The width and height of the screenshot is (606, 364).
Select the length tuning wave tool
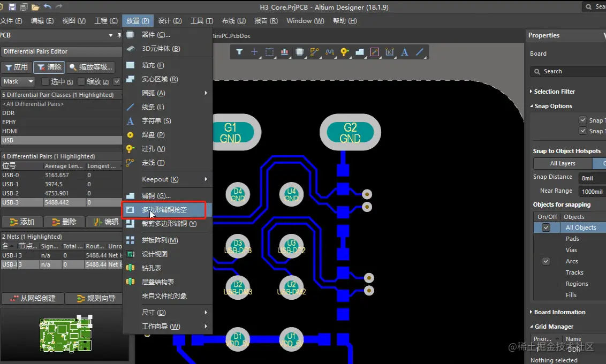point(330,52)
